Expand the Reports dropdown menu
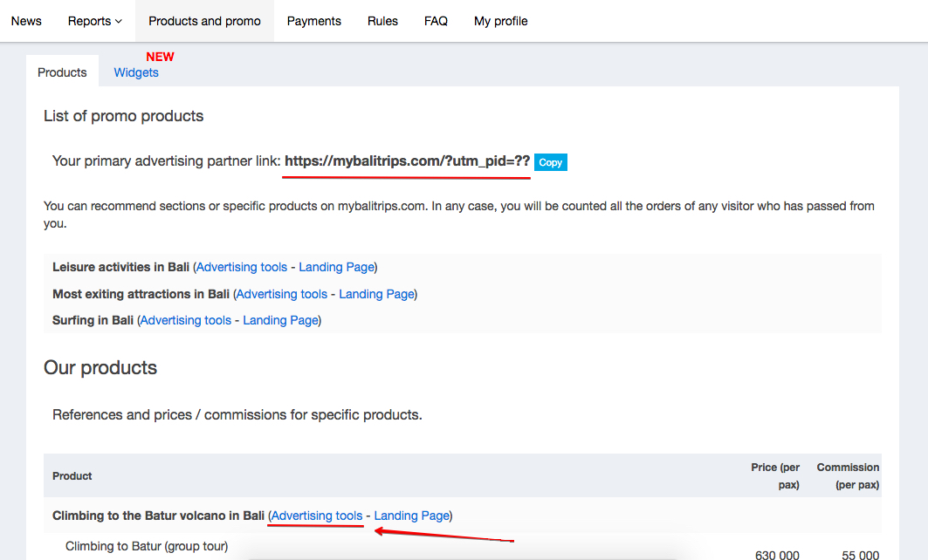Viewport: 928px width, 560px height. coord(94,21)
